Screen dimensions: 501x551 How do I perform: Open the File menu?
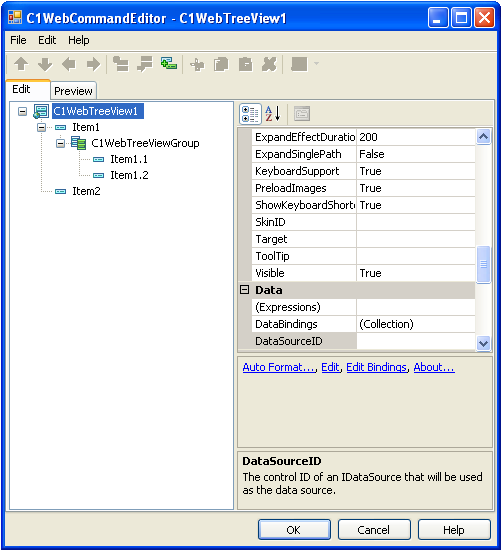click(x=18, y=40)
